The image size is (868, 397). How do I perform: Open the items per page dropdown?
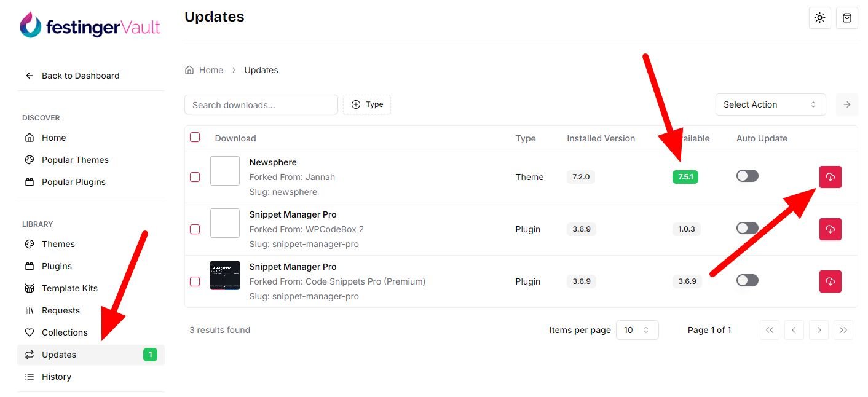637,330
